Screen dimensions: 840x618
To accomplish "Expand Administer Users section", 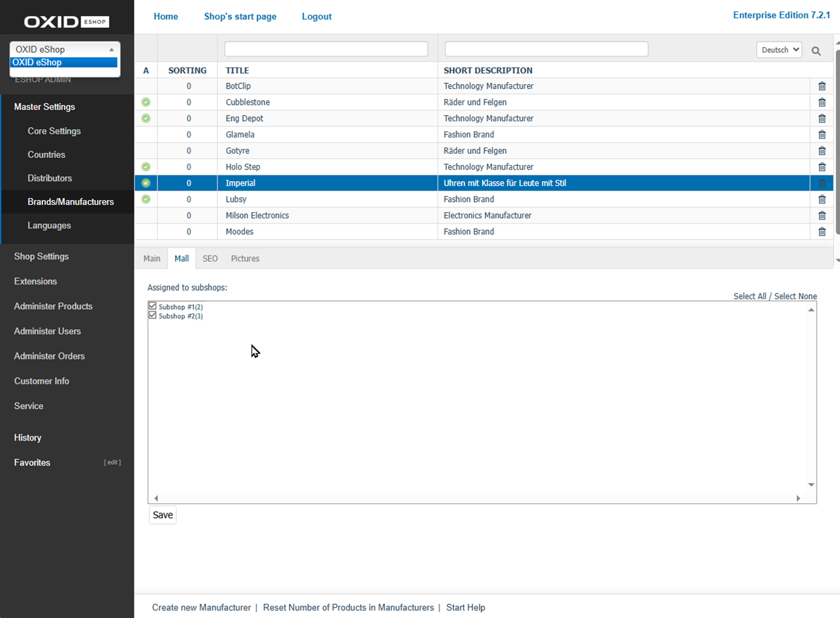I will 47,331.
